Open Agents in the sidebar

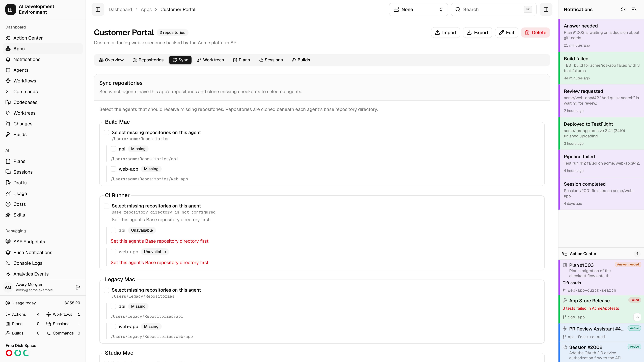pyautogui.click(x=43, y=70)
